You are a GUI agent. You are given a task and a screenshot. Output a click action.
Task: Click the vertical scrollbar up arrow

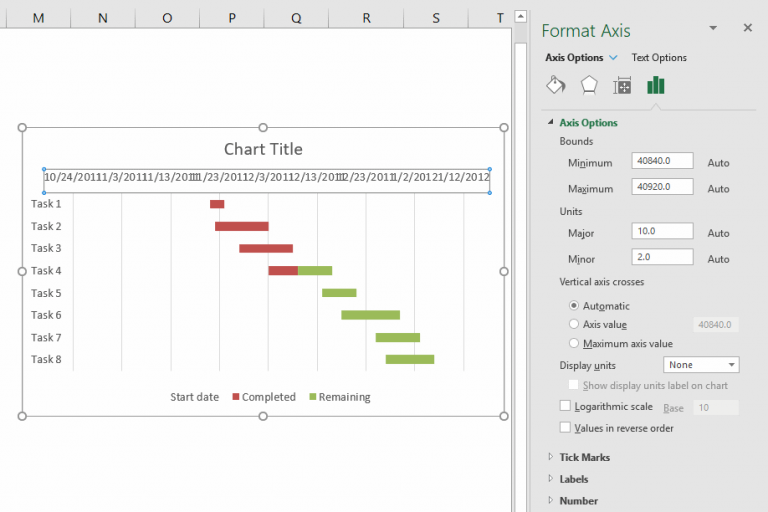pos(521,16)
